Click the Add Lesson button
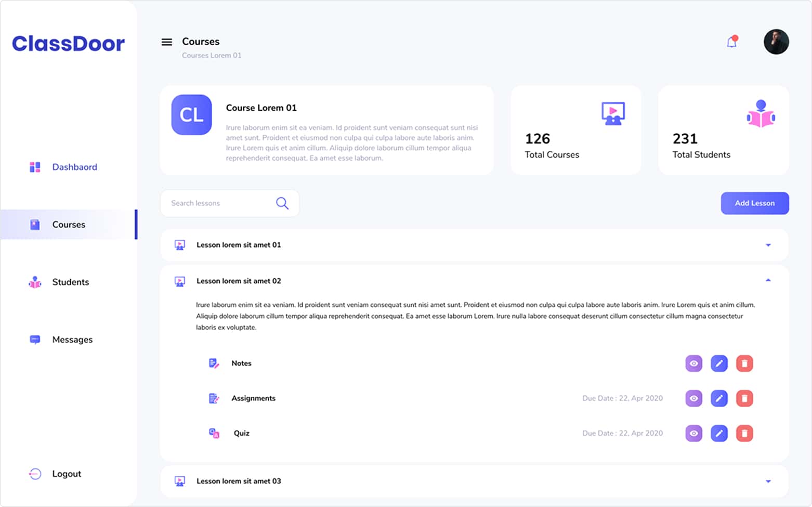Viewport: 812px width, 507px height. [x=754, y=203]
